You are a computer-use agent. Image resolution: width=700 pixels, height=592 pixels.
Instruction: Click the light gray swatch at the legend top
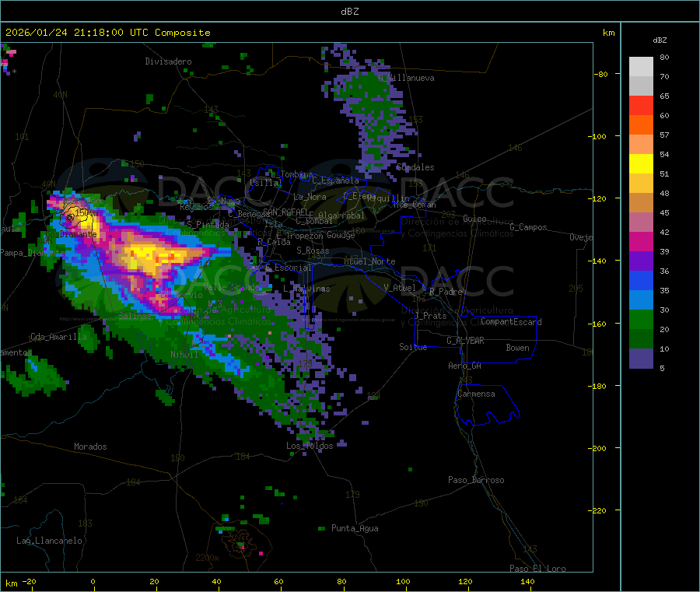[x=641, y=67]
